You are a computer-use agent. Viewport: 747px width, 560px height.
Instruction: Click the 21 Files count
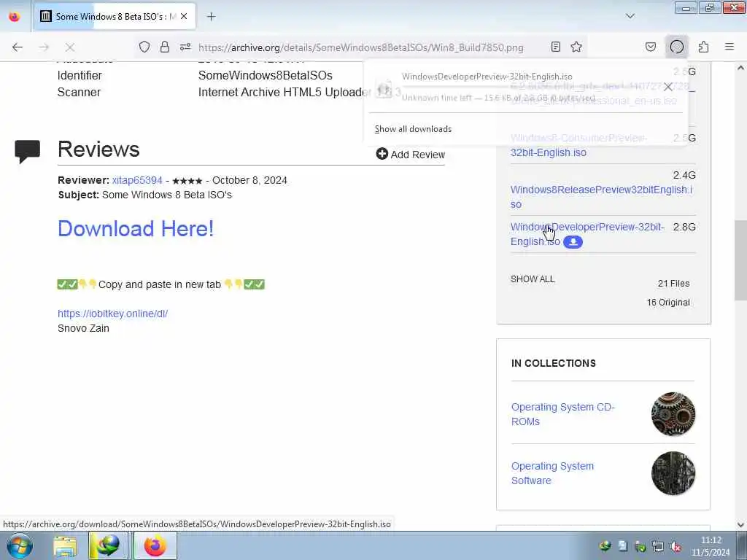673,284
